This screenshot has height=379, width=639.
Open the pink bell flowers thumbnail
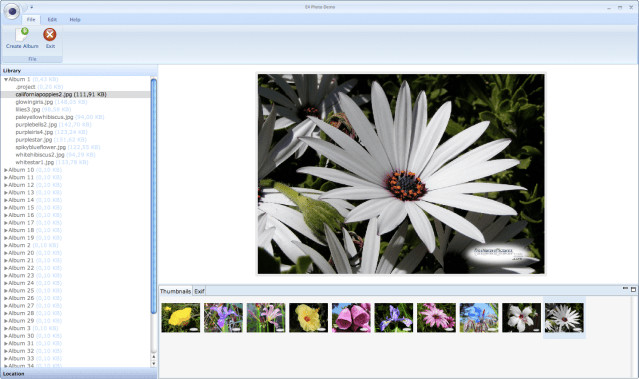(351, 317)
